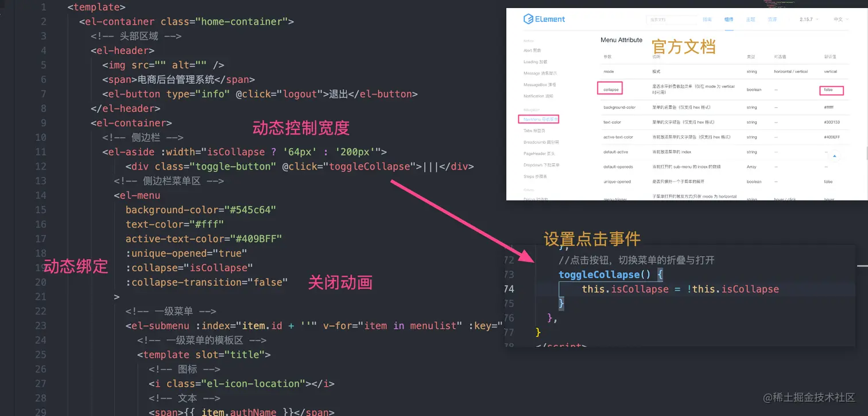868x416 pixels.
Task: Click the 头部区域 comment on line 3
Action: pos(136,36)
